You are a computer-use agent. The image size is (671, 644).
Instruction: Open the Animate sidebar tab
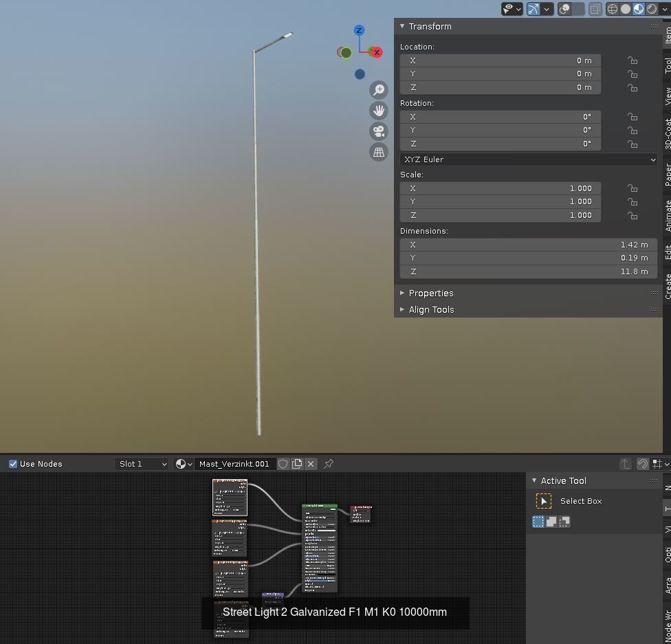click(667, 216)
